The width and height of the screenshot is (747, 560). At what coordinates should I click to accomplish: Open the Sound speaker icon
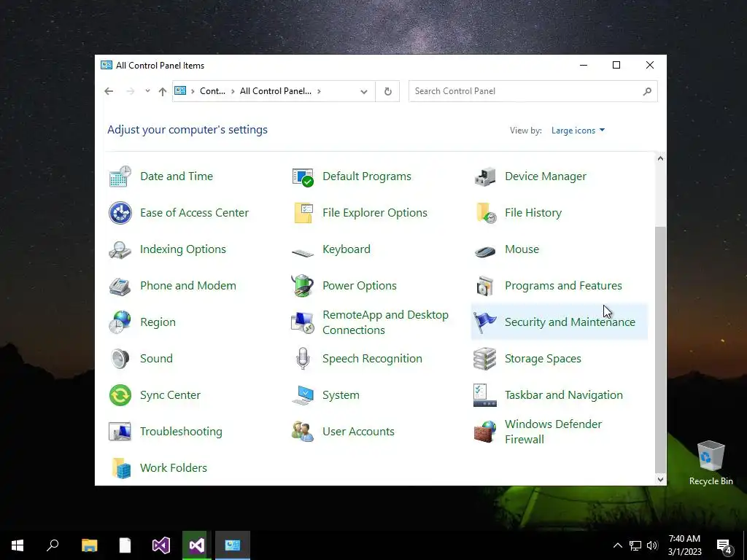point(120,359)
